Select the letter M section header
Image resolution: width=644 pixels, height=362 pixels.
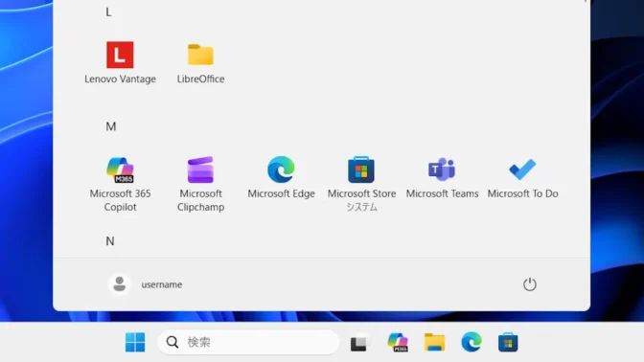pyautogui.click(x=111, y=126)
